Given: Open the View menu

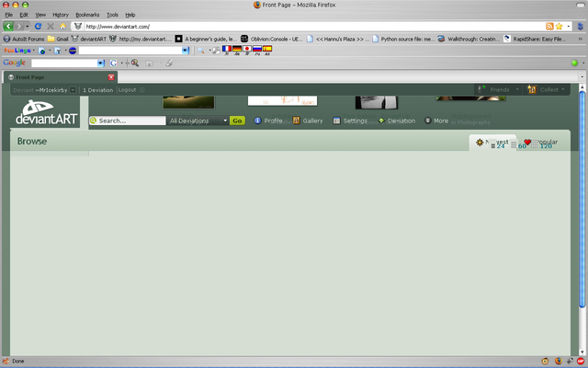Looking at the screenshot, I should point(40,15).
